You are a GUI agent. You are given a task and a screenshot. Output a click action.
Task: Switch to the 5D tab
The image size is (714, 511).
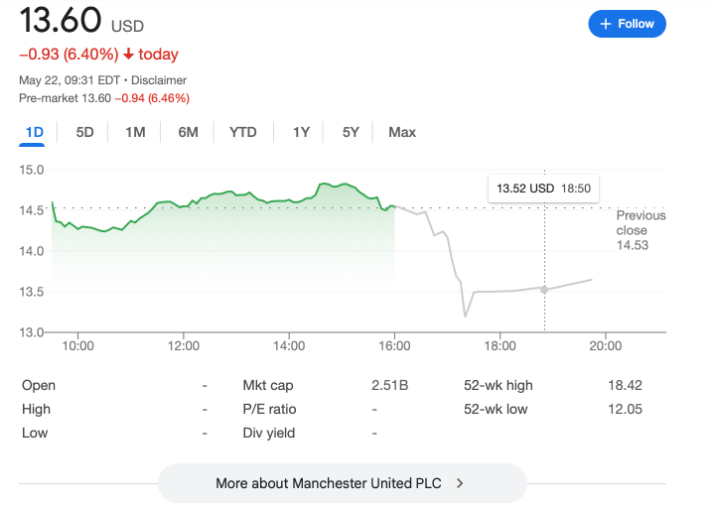pyautogui.click(x=85, y=132)
